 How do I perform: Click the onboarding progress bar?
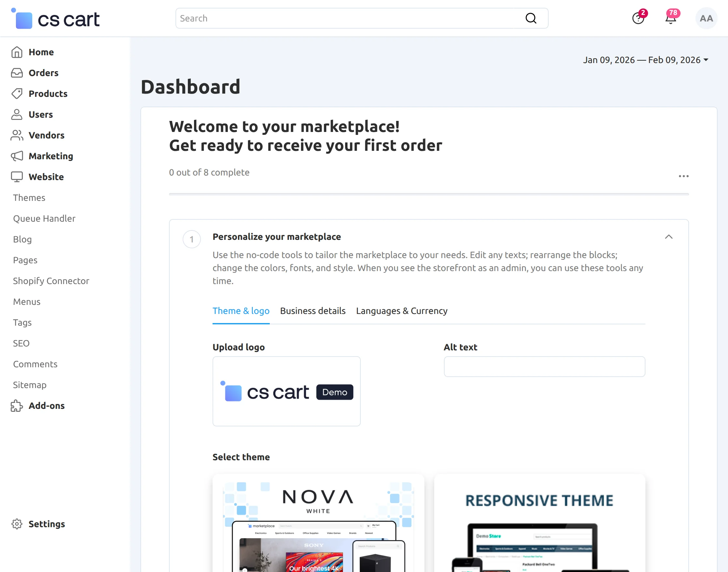(429, 194)
